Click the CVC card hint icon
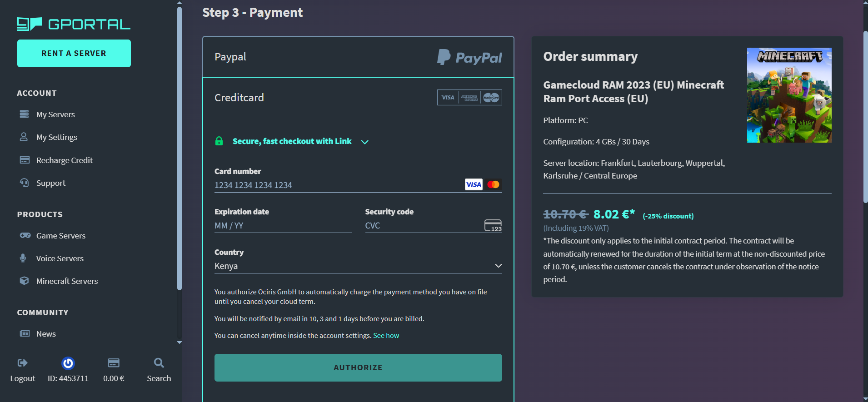Viewport: 868px width, 402px height. 493,225
